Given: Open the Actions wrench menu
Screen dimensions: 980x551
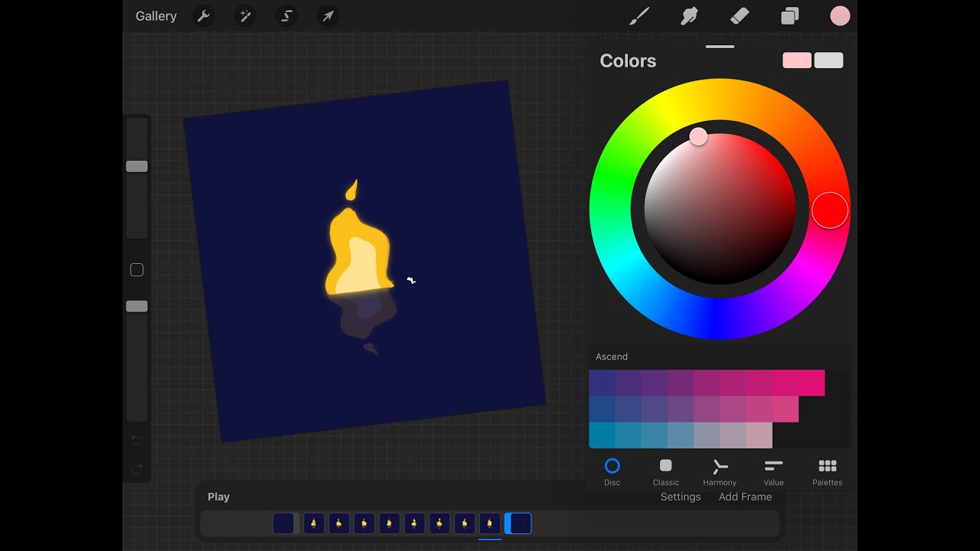Looking at the screenshot, I should point(204,16).
